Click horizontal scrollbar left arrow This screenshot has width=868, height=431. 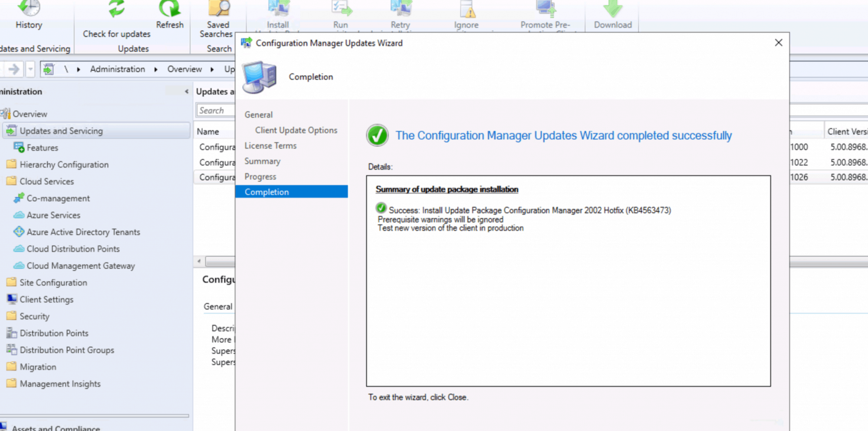199,261
